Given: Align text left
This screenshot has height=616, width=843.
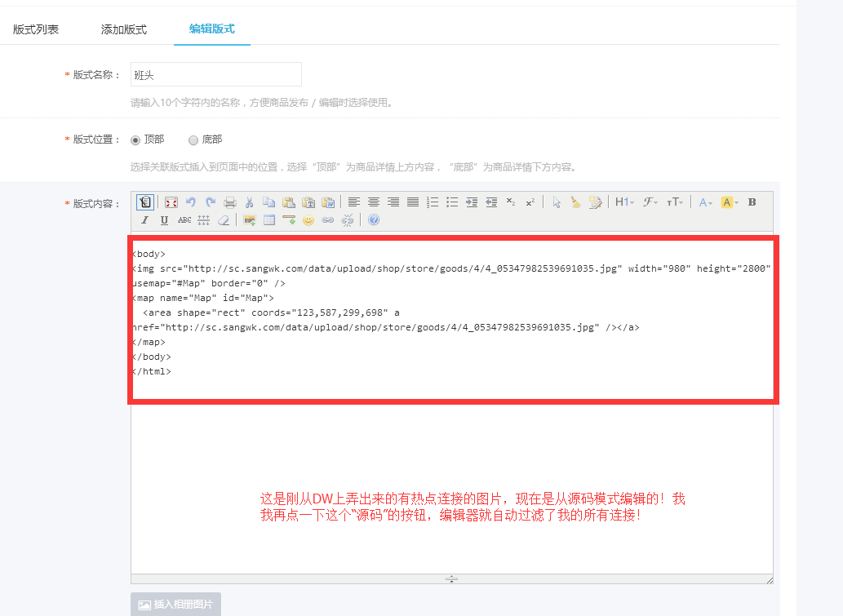Looking at the screenshot, I should tap(353, 202).
